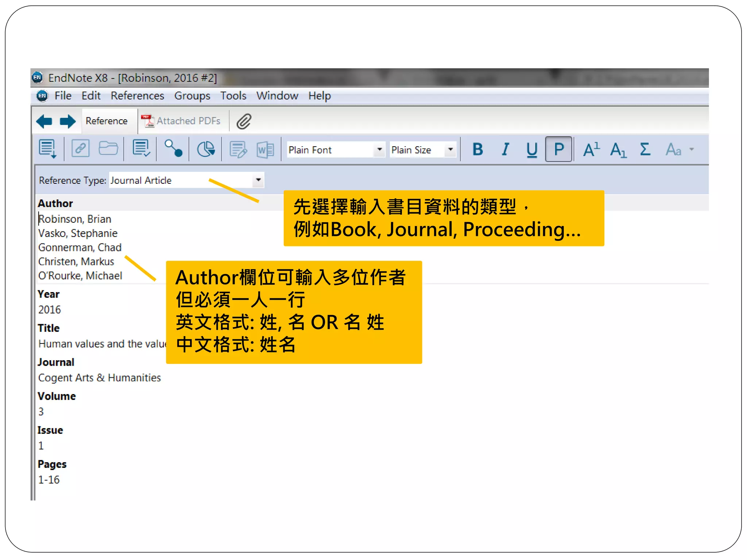Click the Word document toolbar icon

265,149
